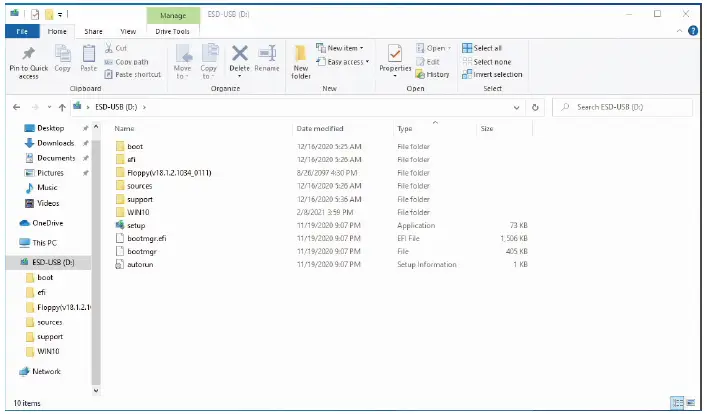Select Network in navigation pane

click(x=46, y=371)
